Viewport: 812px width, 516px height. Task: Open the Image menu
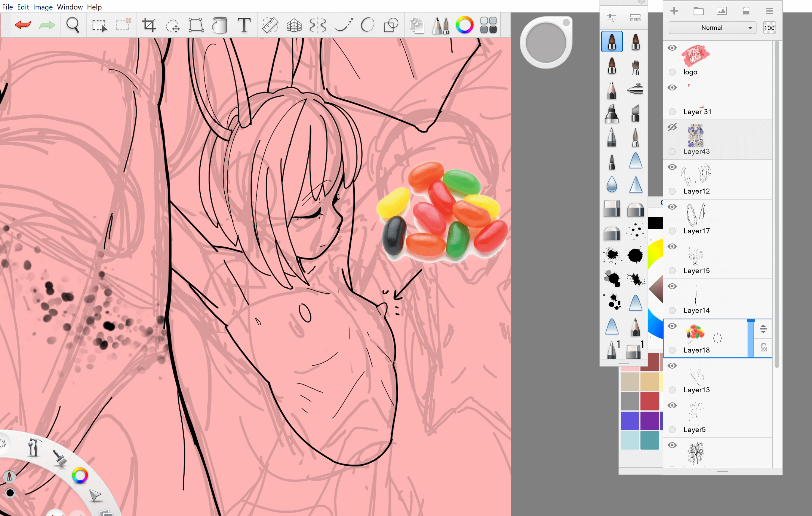[42, 7]
